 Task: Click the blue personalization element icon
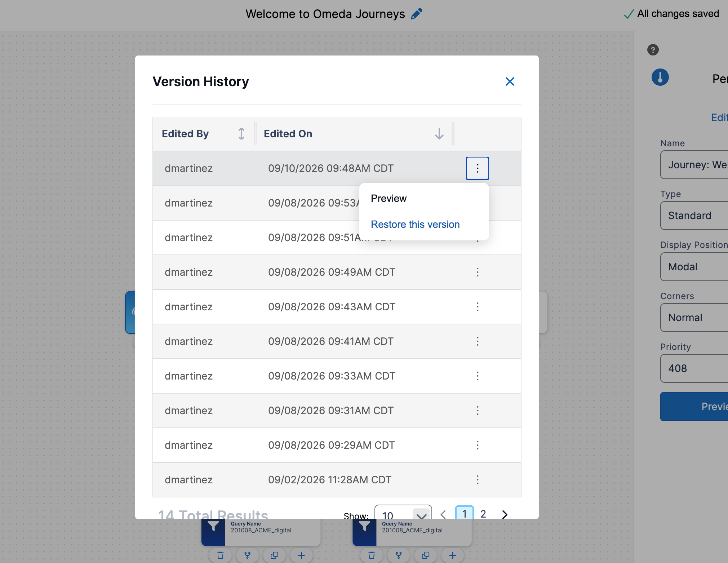660,77
